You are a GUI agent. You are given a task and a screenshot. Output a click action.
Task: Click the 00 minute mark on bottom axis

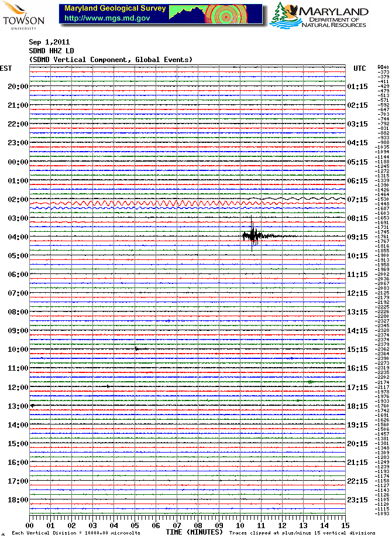[30, 526]
